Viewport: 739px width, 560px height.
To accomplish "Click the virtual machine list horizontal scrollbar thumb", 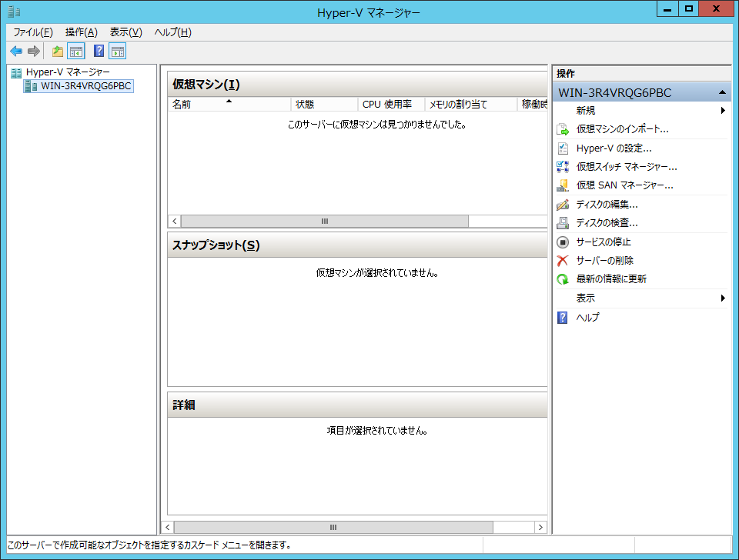I will (x=325, y=222).
